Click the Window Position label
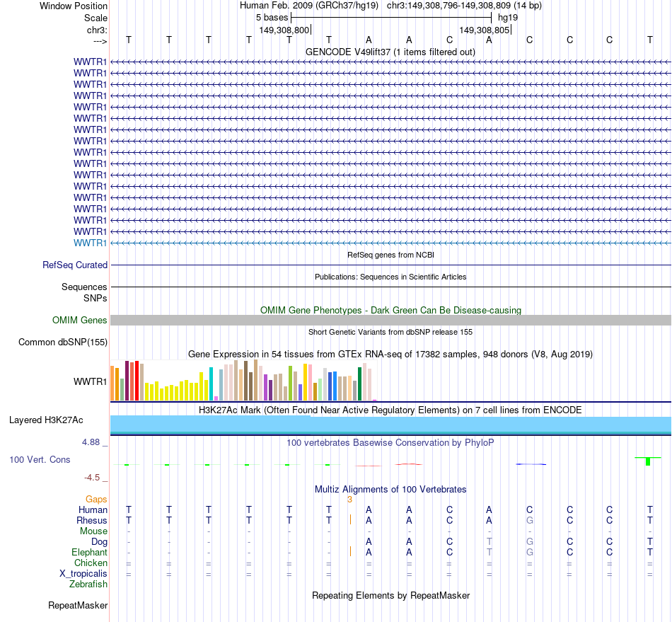This screenshot has height=622, width=672. (x=74, y=6)
